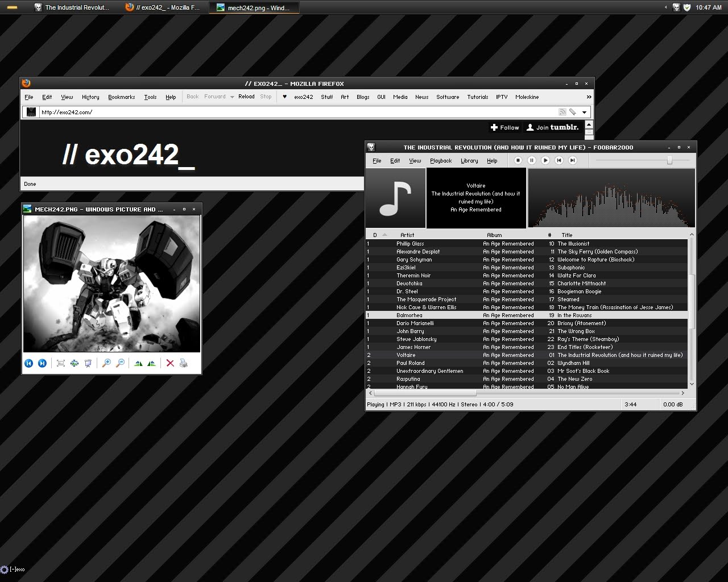Click the Firefox logo icon in title bar
The height and width of the screenshot is (582, 728).
pos(26,83)
